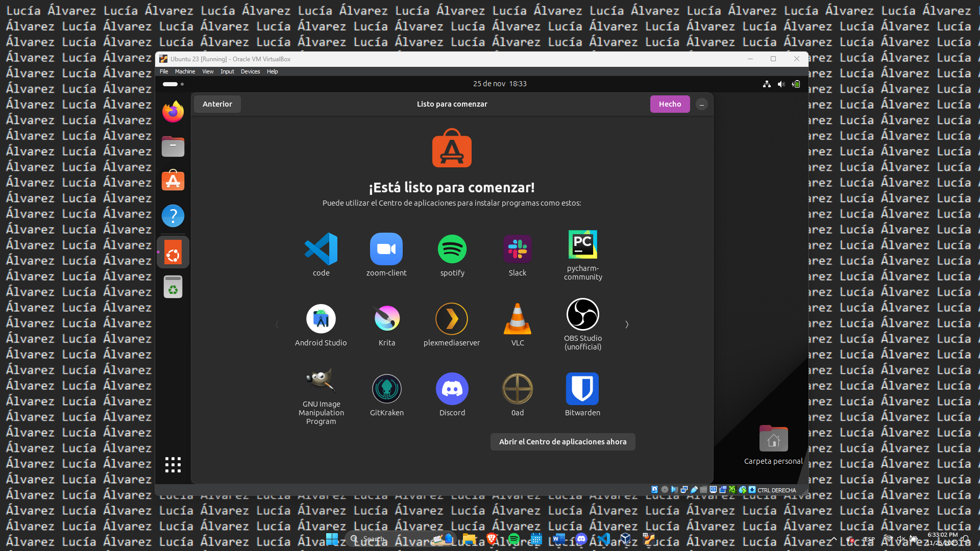Viewport: 980px width, 551px height.
Task: Go back with the Anterior button
Action: coord(217,104)
